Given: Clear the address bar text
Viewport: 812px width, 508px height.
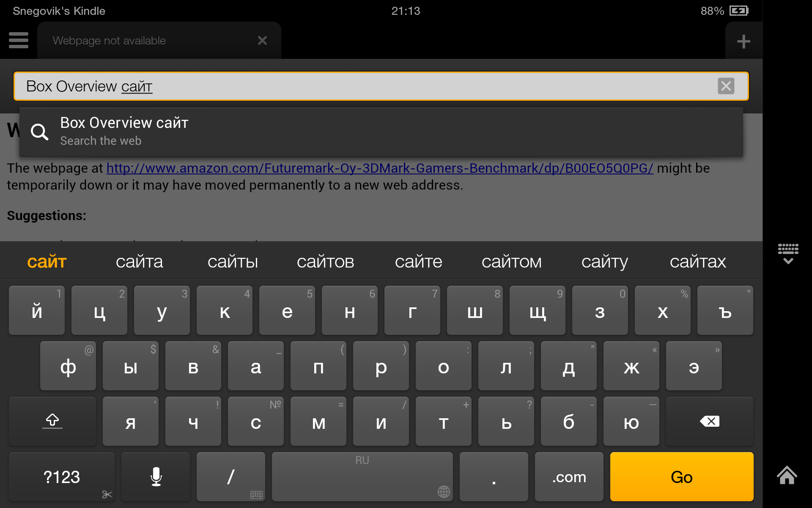Looking at the screenshot, I should [x=726, y=86].
